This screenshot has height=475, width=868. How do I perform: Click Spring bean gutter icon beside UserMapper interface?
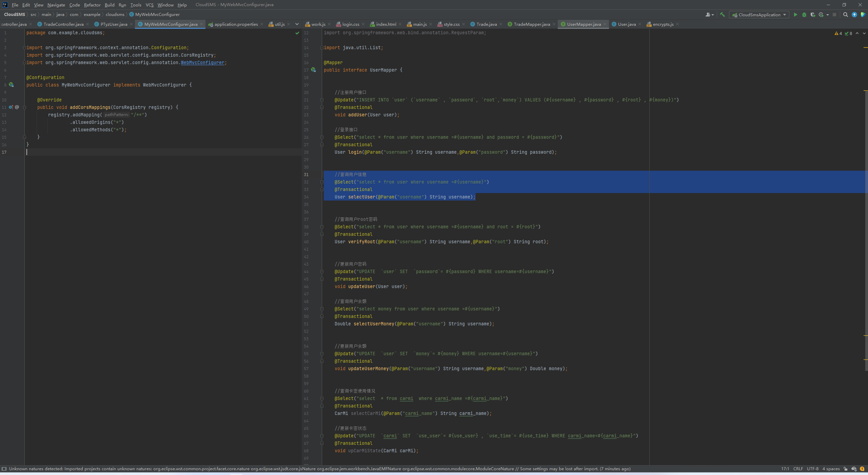[313, 70]
